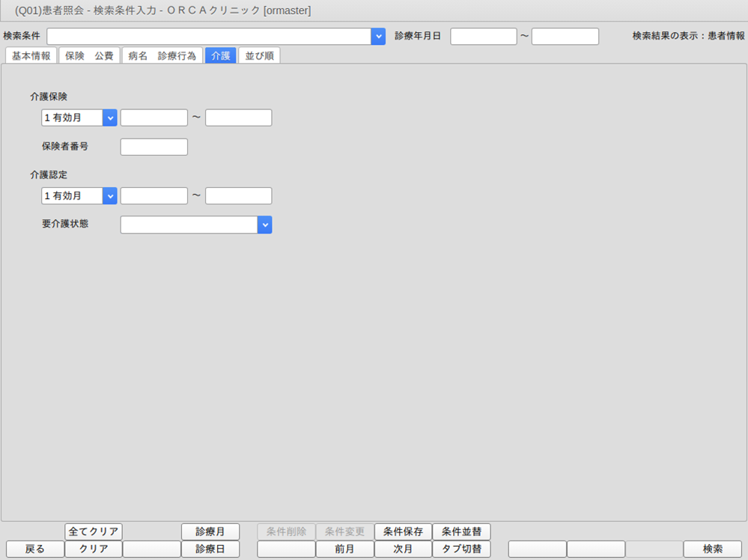Click the 保険者番号 input field
This screenshot has height=560, width=748.
pos(153,147)
